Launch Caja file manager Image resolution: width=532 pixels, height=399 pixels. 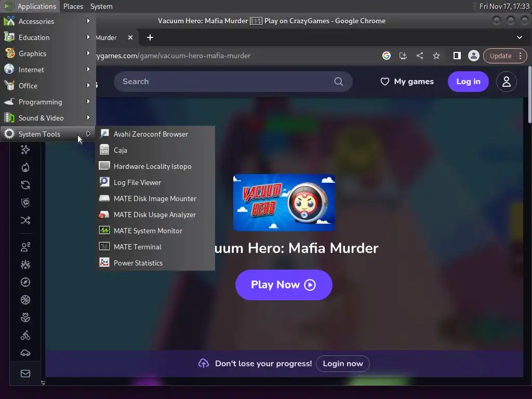click(155, 150)
